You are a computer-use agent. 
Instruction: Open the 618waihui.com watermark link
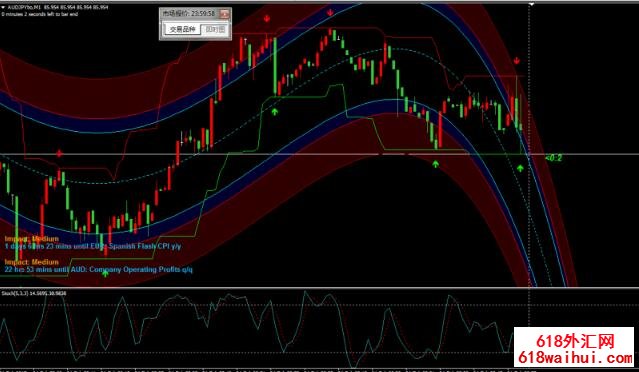pos(574,359)
